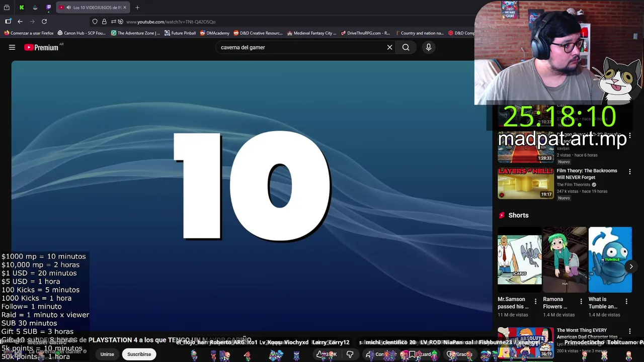Open options for the American Dad video
The image size is (644, 362).
629,332
